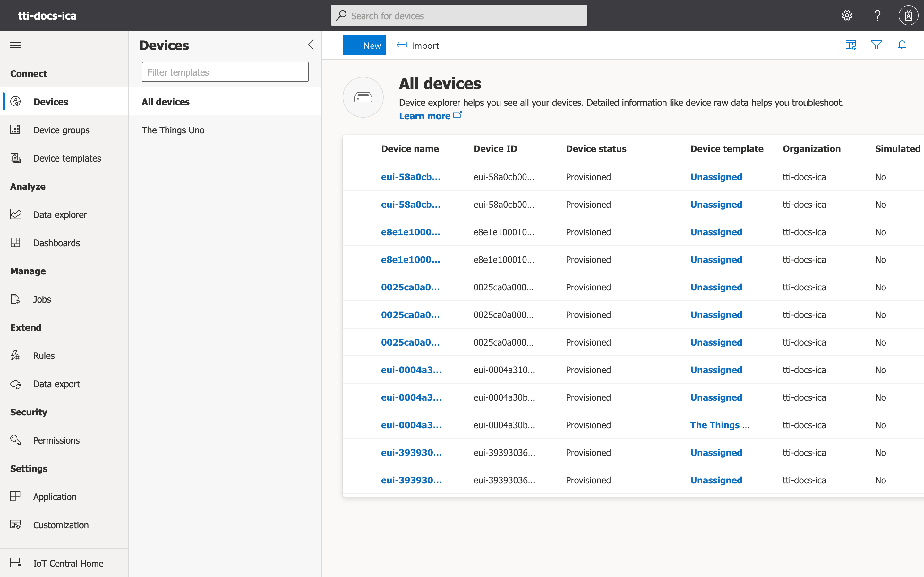
Task: Click the New device button
Action: (364, 46)
